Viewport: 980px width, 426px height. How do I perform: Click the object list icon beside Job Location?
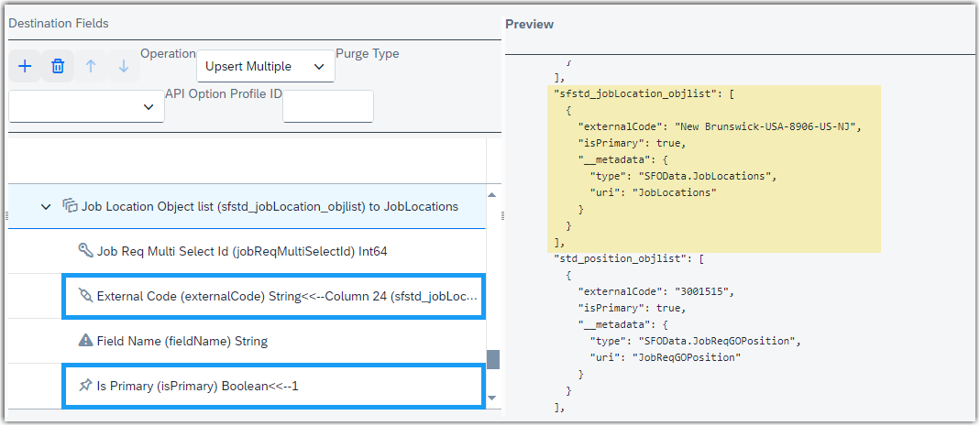(x=70, y=205)
